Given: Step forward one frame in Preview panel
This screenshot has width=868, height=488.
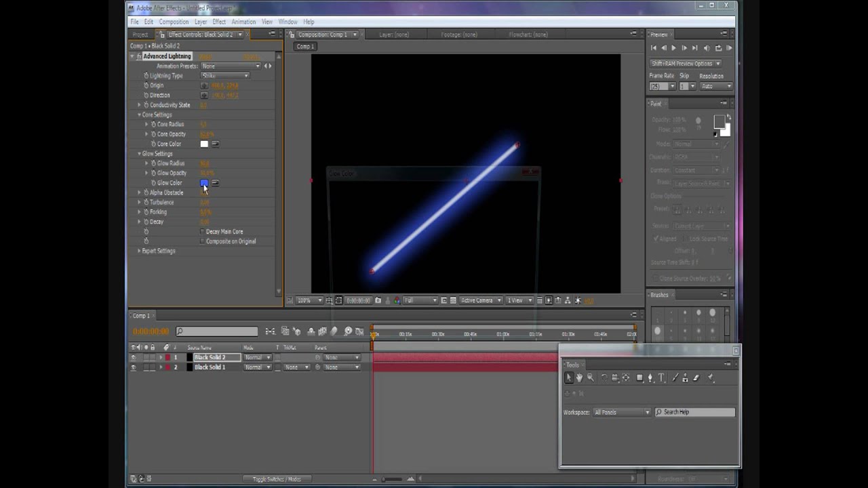Looking at the screenshot, I should coord(684,48).
